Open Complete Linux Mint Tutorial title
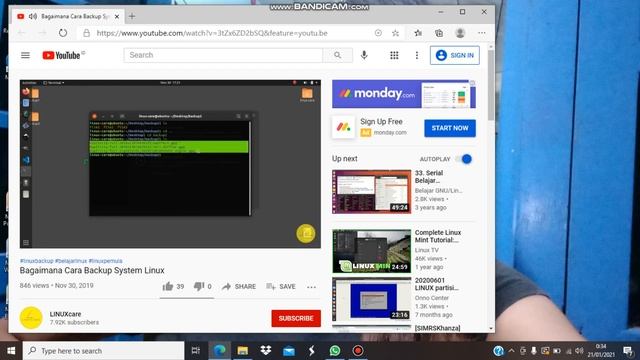 (438, 236)
